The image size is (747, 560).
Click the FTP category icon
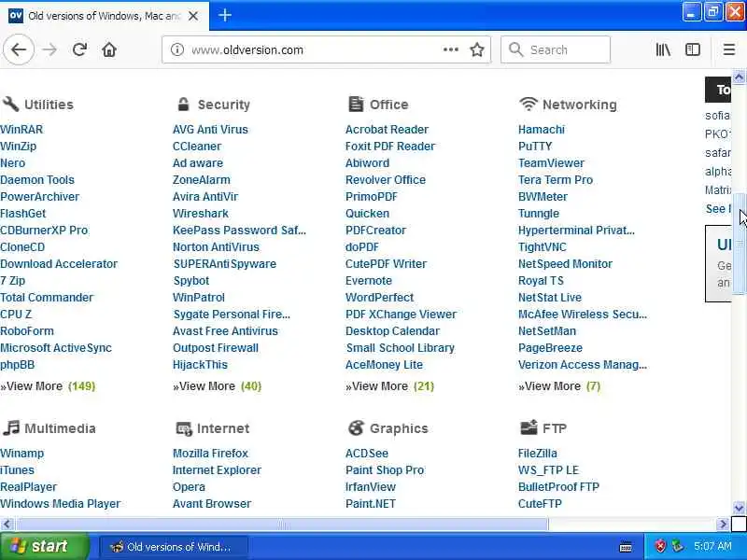point(529,427)
